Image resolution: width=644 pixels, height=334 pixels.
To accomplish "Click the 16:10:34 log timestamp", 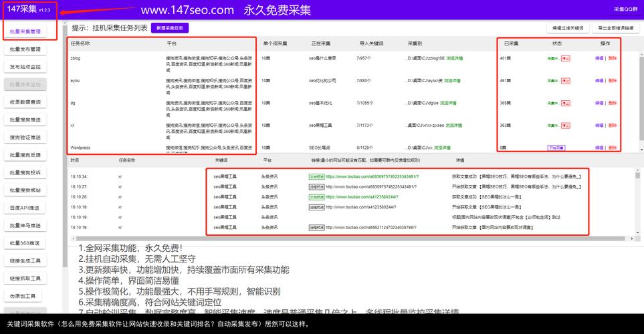I will click(x=79, y=177).
